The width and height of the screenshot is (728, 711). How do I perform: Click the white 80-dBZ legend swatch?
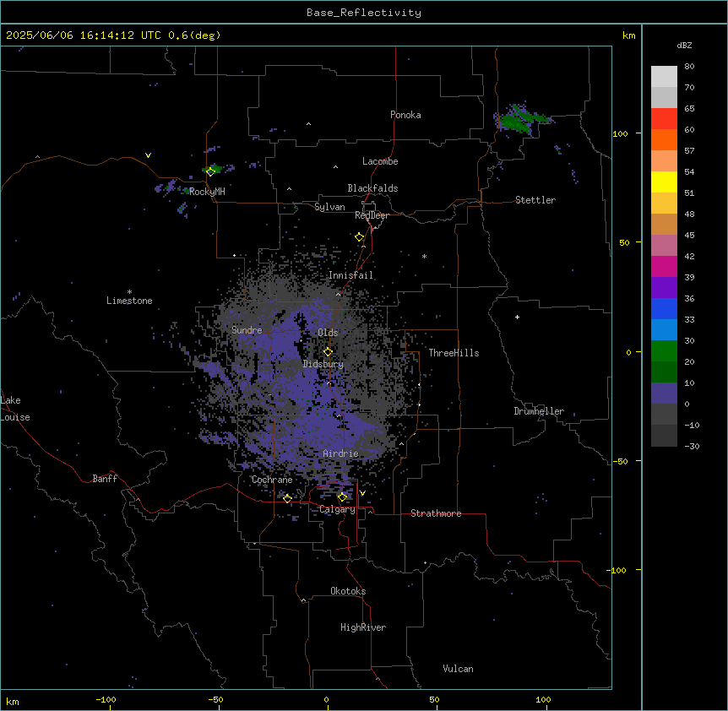(664, 77)
